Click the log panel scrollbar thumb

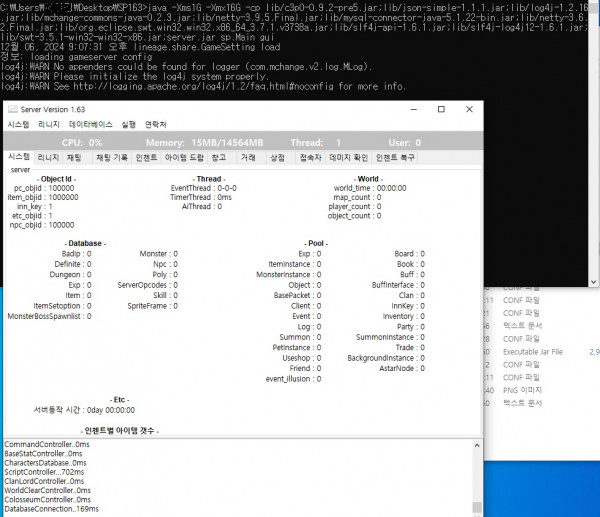(x=477, y=507)
